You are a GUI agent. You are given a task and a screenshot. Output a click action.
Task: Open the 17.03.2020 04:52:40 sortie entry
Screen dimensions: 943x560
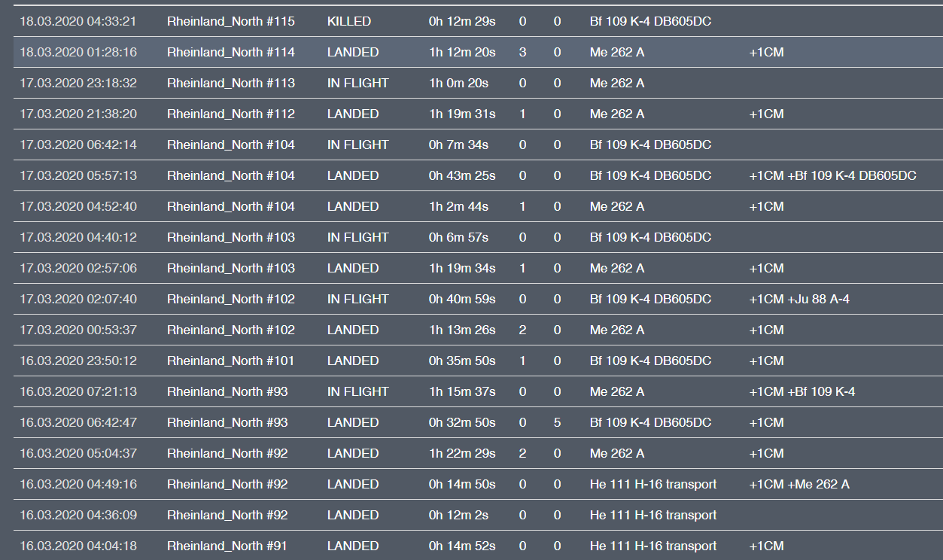(x=78, y=207)
